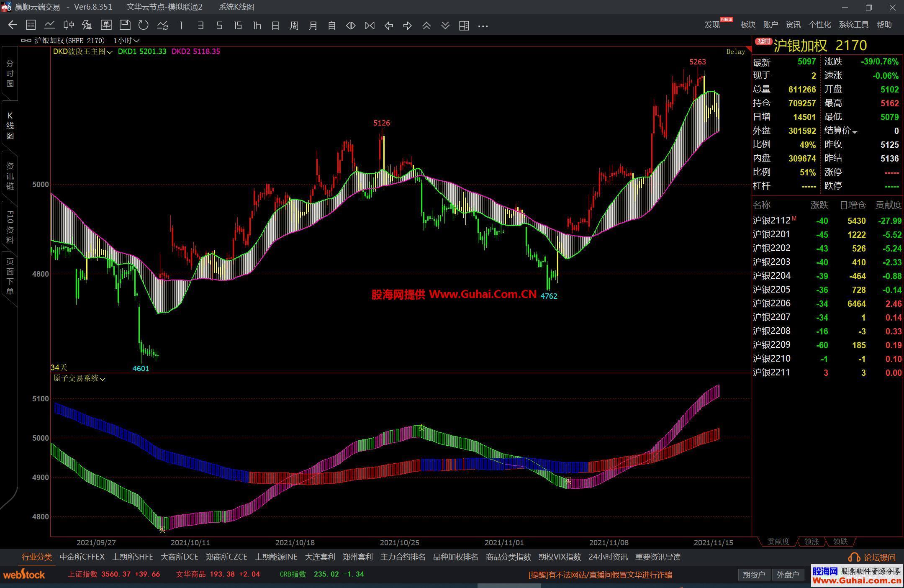Click the 期货户 button
Viewport: 904px width, 588px height.
tap(754, 575)
